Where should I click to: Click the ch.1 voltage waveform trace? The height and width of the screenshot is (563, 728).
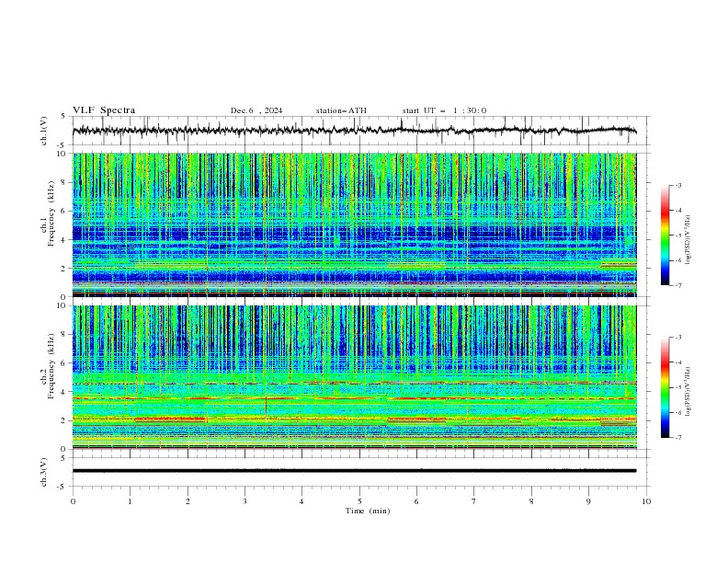tap(354, 131)
